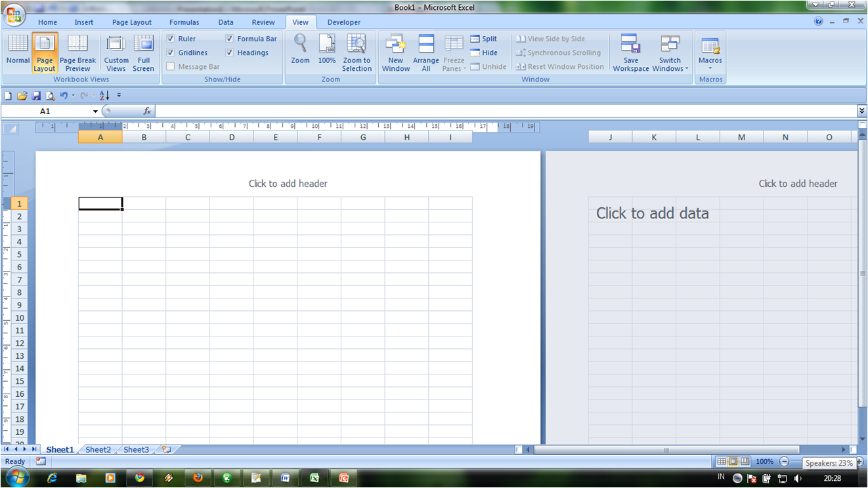This screenshot has height=488, width=868.
Task: Click the Save icon in quick access toolbar
Action: [36, 95]
